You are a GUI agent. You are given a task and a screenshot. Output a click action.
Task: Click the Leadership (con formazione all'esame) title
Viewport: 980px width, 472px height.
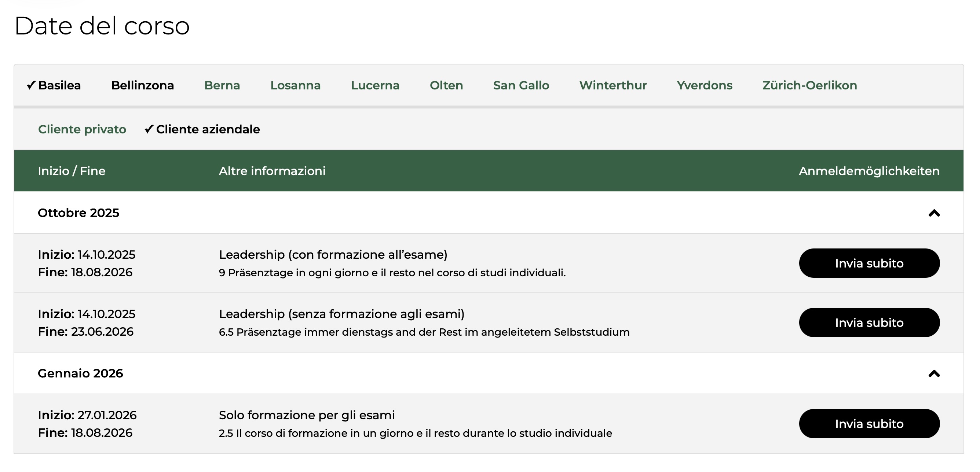coord(333,254)
